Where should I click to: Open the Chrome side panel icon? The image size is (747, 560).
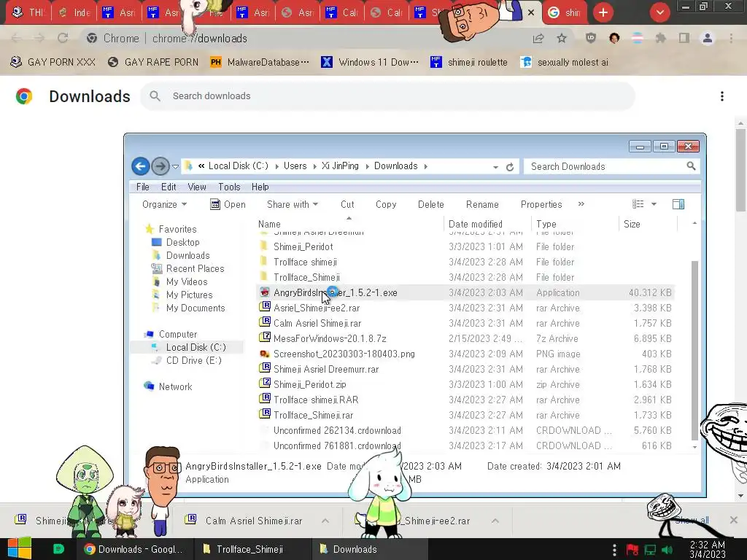tap(684, 38)
